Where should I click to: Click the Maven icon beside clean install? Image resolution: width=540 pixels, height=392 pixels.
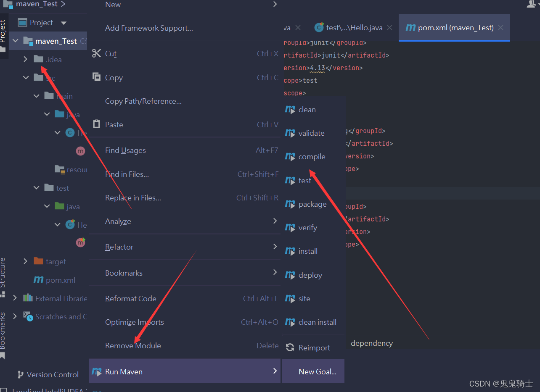[290, 322]
